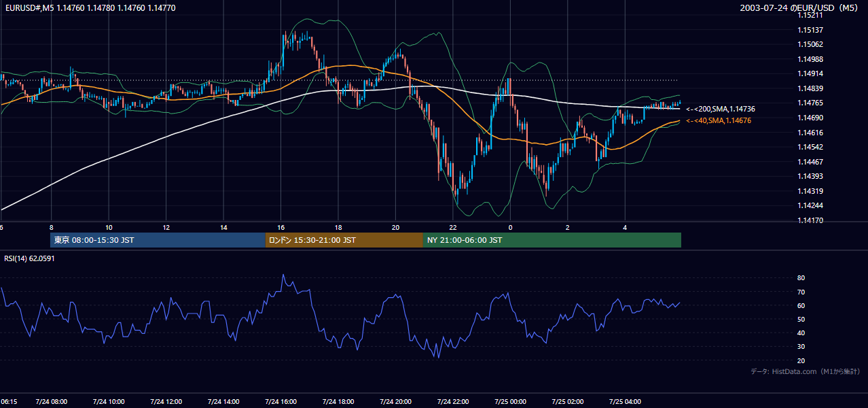
Task: Click the hour 10 tick under the chart
Action: (109, 227)
